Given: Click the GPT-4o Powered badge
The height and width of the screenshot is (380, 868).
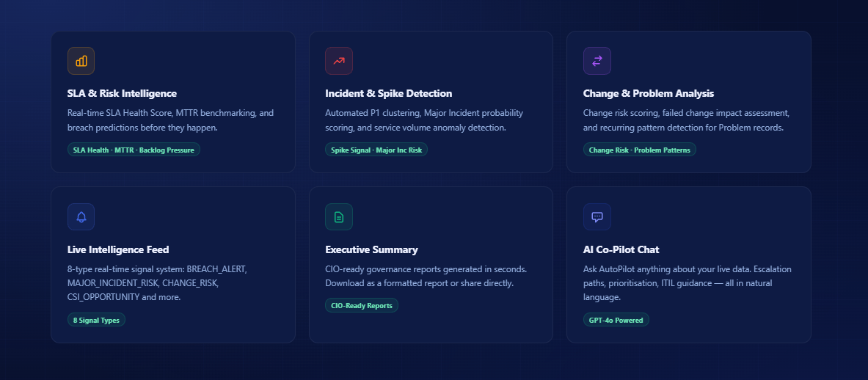Looking at the screenshot, I should pyautogui.click(x=616, y=320).
